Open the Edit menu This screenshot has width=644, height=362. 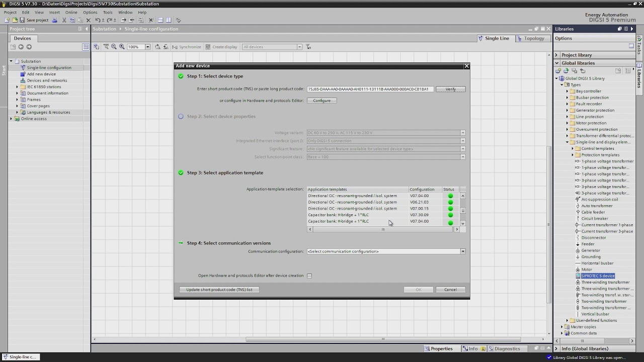point(26,13)
